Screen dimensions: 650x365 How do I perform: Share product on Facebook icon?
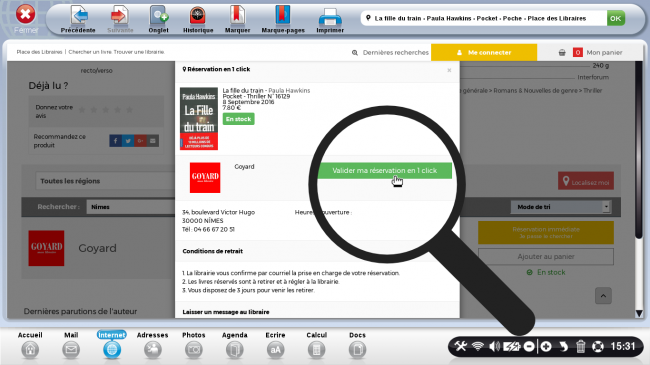(x=115, y=141)
